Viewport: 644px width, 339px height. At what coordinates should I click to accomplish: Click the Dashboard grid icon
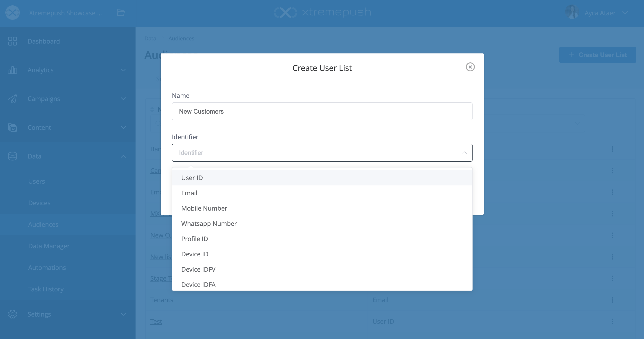[13, 41]
